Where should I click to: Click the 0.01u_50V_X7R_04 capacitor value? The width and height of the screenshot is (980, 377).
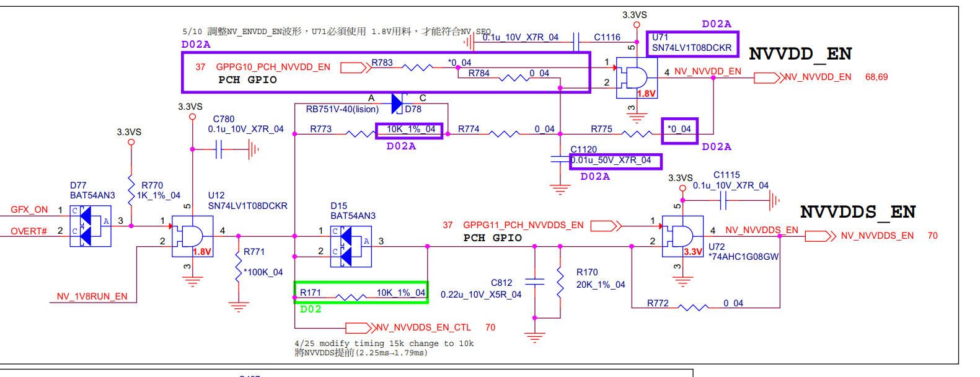(x=611, y=160)
